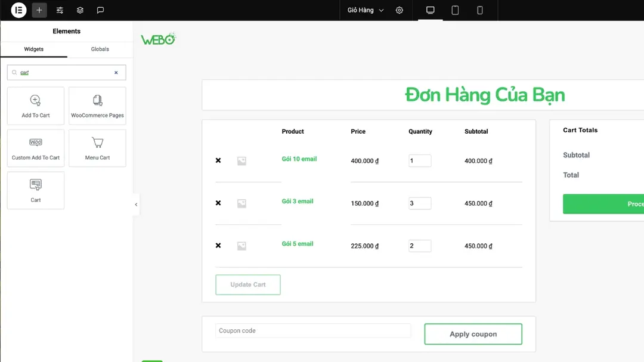Click Gói 3 email product thumbnail
The height and width of the screenshot is (362, 644).
click(241, 203)
